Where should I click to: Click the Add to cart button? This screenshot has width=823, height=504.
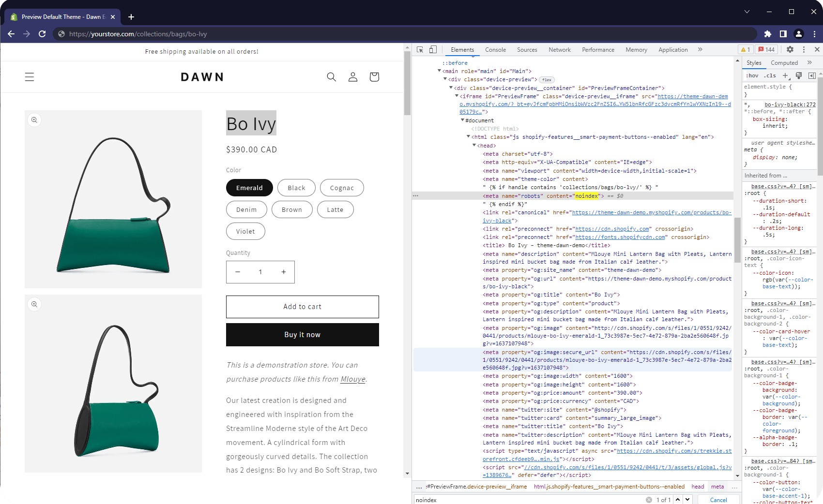pyautogui.click(x=303, y=307)
